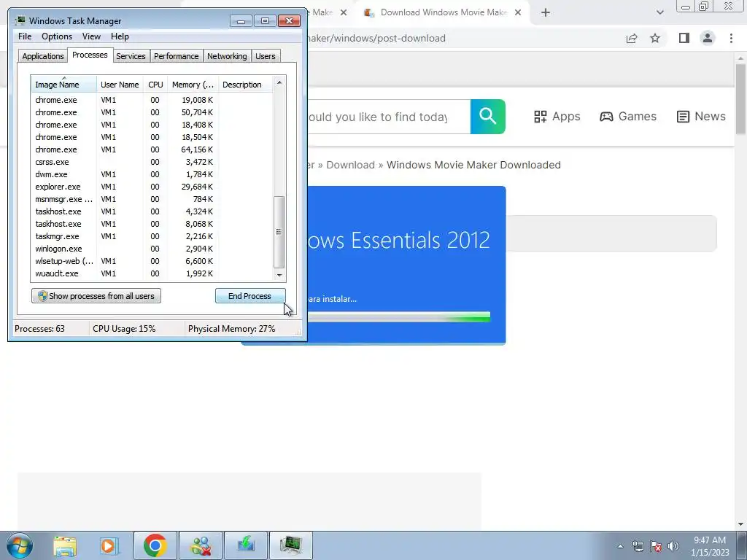This screenshot has width=747, height=560.
Task: Click End Process button
Action: coord(250,296)
